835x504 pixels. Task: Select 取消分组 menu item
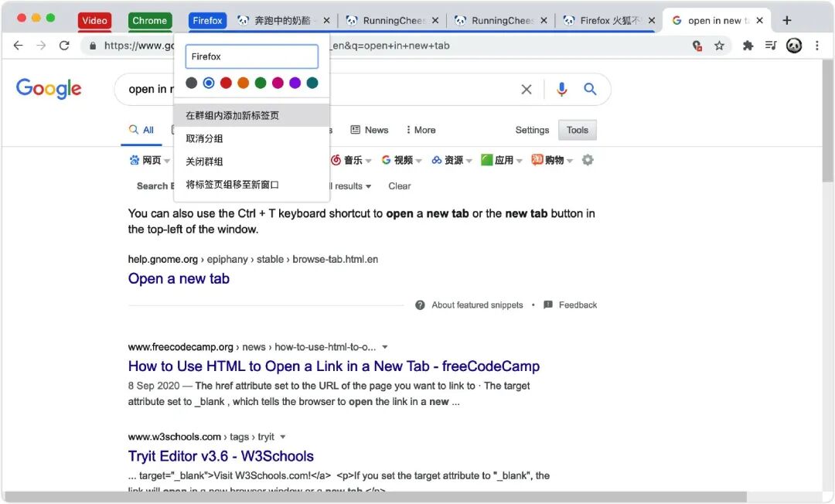point(251,138)
